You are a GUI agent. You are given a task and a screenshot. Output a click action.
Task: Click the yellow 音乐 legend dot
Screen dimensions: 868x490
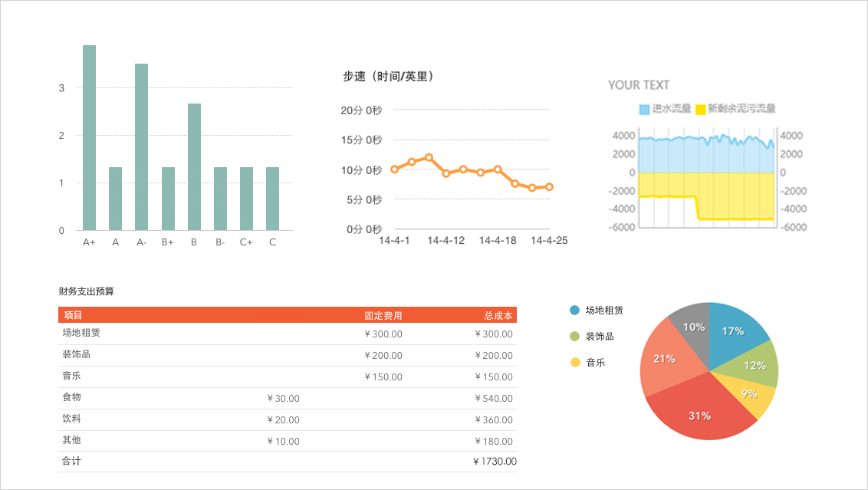point(575,363)
